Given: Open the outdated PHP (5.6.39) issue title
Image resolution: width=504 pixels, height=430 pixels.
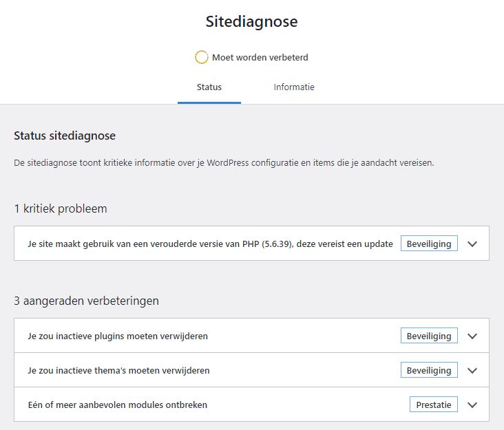Looking at the screenshot, I should [210, 244].
